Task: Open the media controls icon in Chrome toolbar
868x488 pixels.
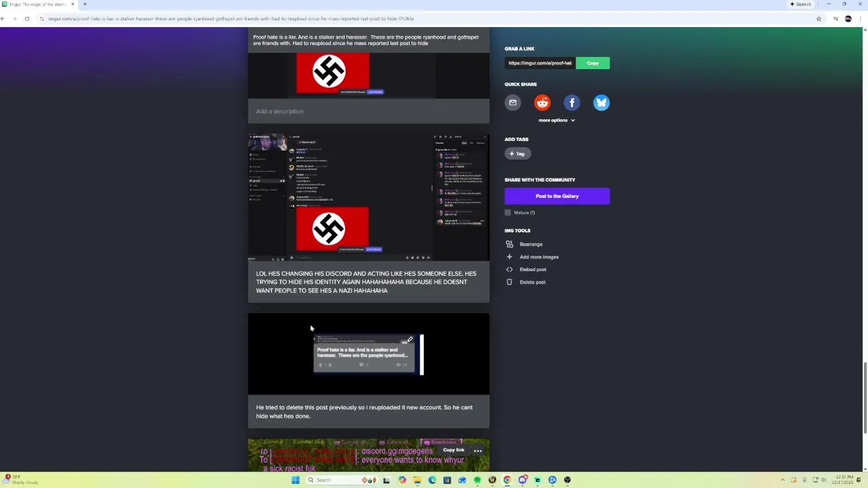Action: [835, 18]
